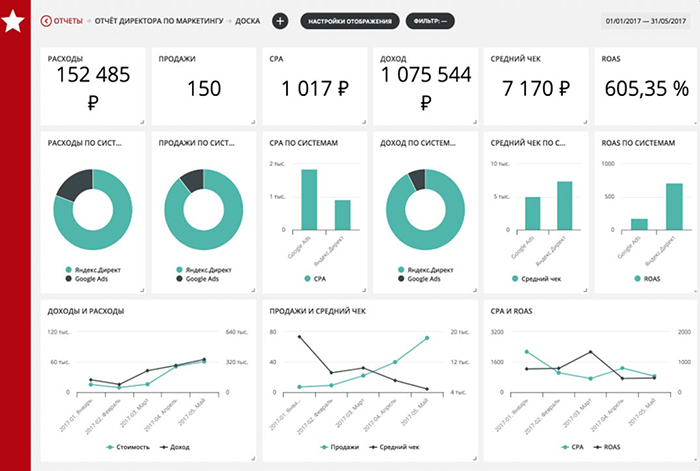Viewport: 700px width, 471px height.
Task: Add a new widget with plus button
Action: (279, 20)
